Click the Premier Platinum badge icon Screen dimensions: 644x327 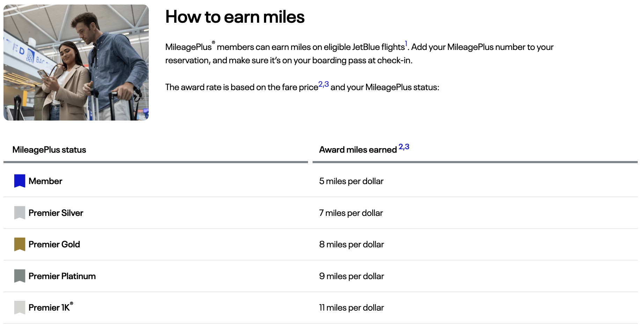coord(20,276)
